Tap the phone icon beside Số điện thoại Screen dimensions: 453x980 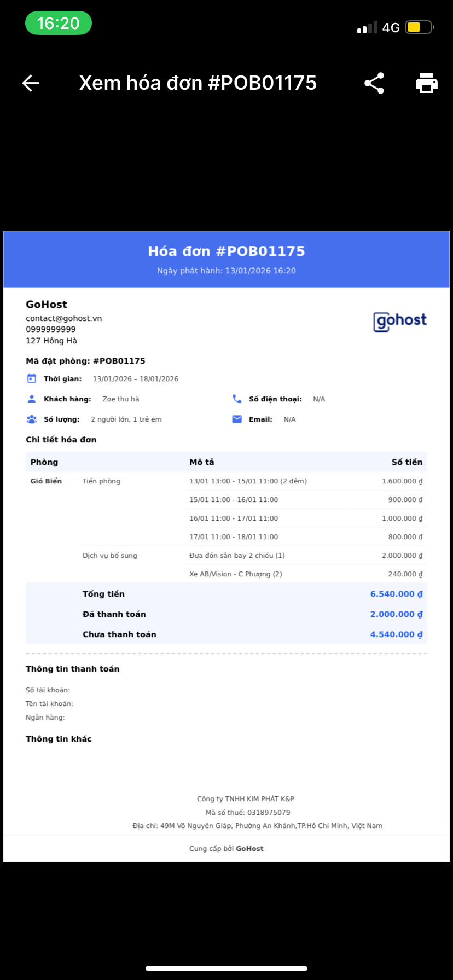(x=237, y=399)
